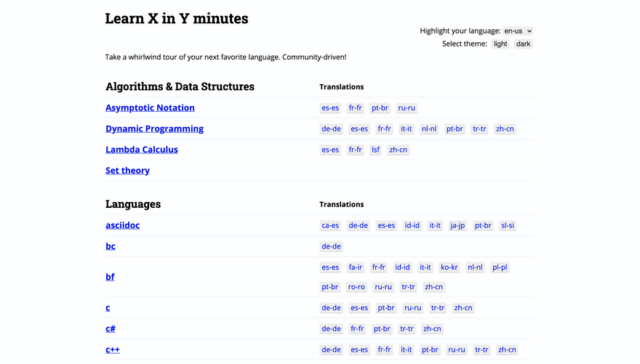Open the language highlight dropdown

[518, 31]
